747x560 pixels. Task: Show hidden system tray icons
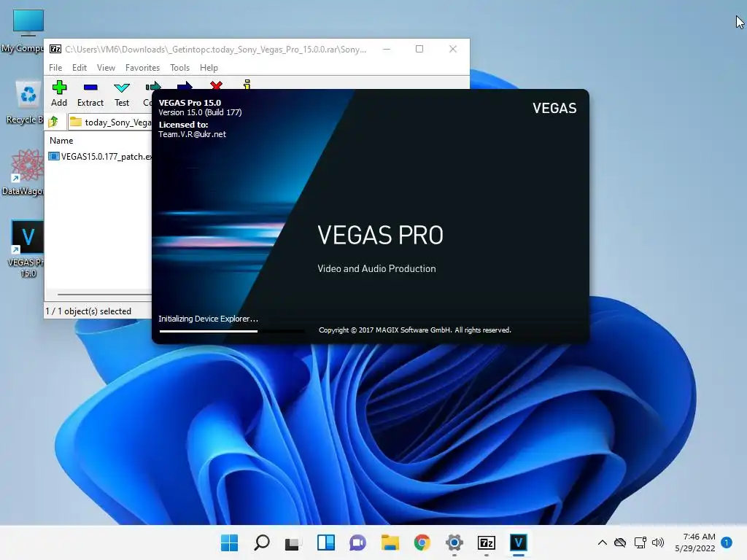pyautogui.click(x=602, y=542)
